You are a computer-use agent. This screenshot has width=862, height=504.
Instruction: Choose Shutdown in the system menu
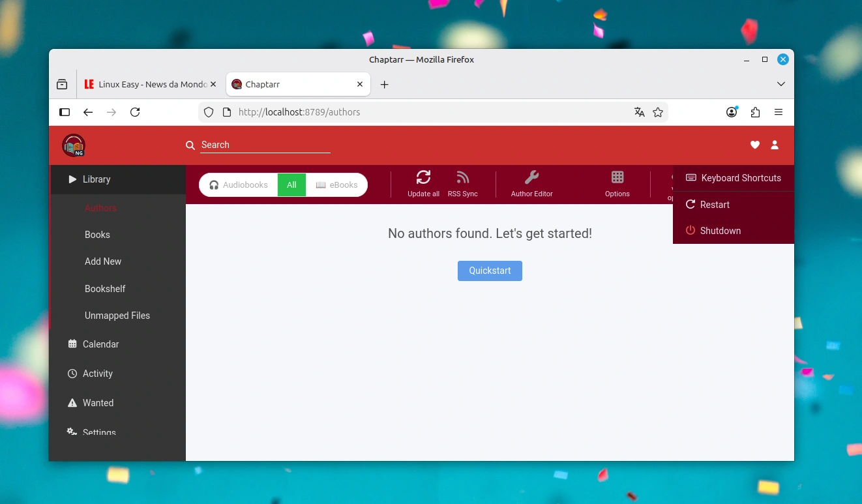pos(734,231)
